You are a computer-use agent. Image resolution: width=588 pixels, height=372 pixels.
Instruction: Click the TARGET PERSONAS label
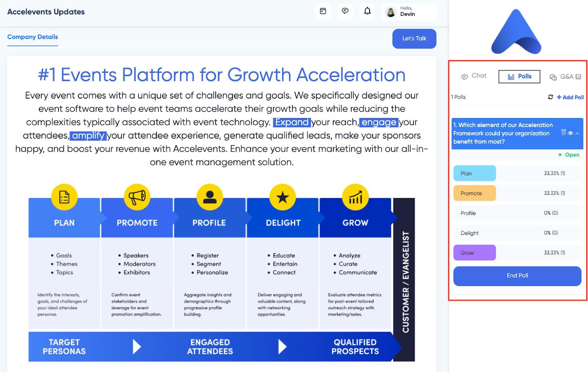click(x=64, y=347)
